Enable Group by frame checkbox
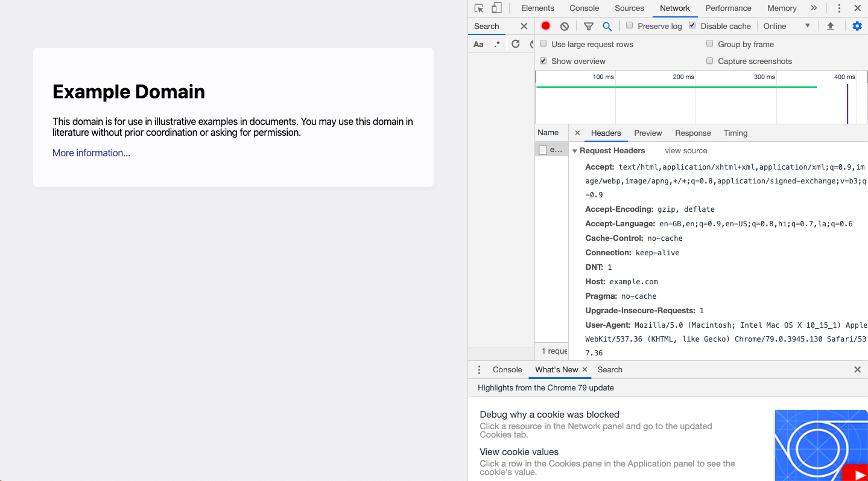The image size is (868, 481). point(710,43)
